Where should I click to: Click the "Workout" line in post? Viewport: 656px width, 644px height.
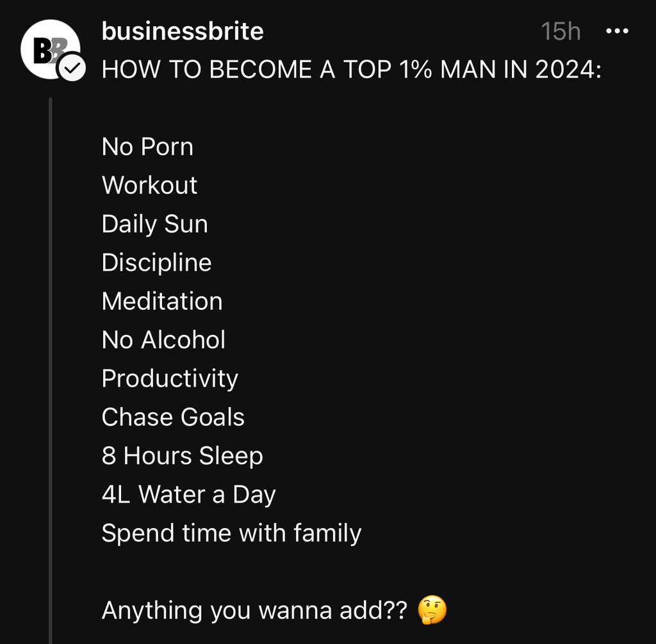click(149, 186)
